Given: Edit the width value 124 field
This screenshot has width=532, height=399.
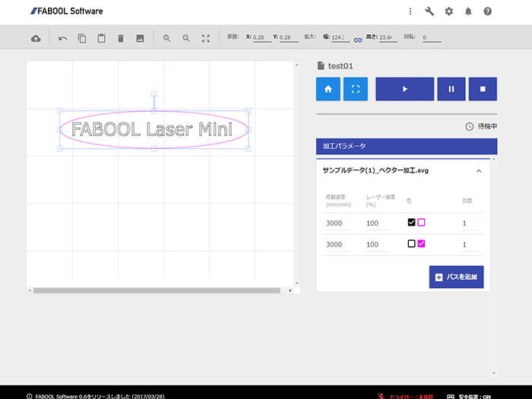Looking at the screenshot, I should 340,37.
